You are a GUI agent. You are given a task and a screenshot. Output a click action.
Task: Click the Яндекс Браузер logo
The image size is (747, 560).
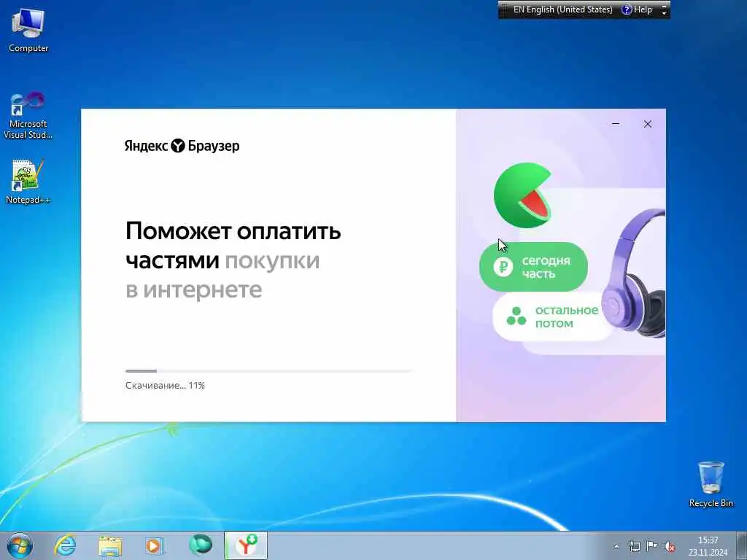coord(182,146)
